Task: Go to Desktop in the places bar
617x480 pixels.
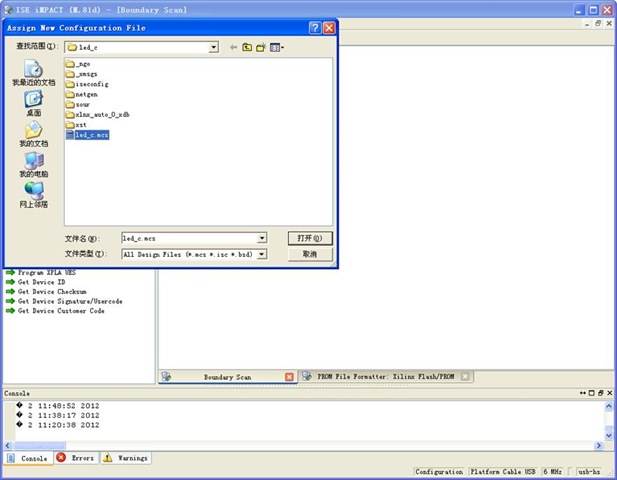Action: coord(33,101)
